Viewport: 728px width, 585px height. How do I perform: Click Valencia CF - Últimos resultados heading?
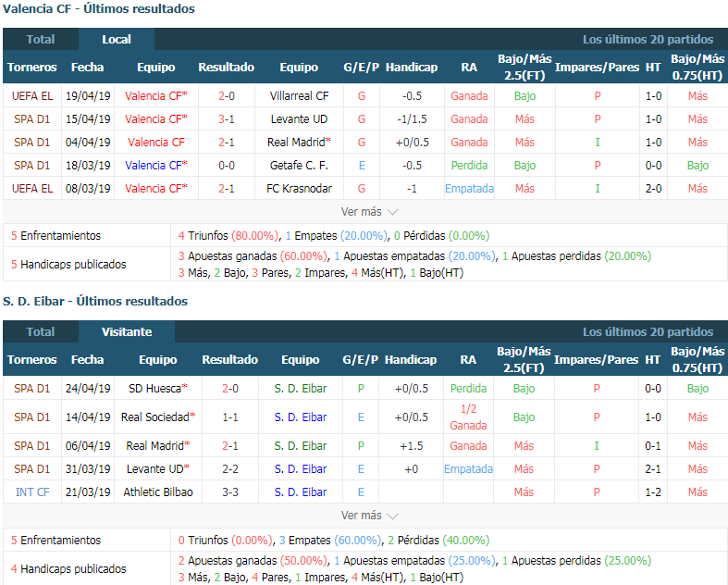98,9
